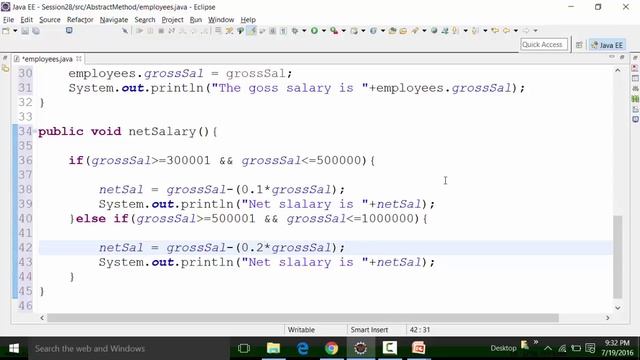Minimize the editor area

611,57
